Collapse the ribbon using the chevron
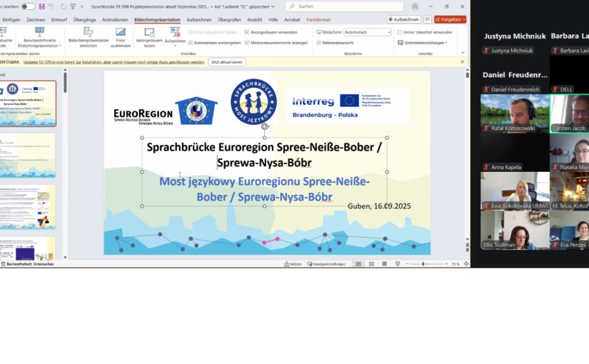The height and width of the screenshot is (364, 589). tap(463, 53)
